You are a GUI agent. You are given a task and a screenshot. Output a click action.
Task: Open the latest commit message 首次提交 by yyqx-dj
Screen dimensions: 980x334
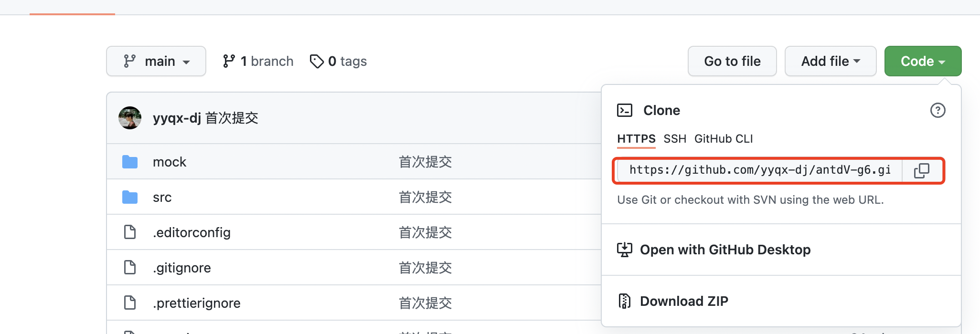tap(232, 118)
